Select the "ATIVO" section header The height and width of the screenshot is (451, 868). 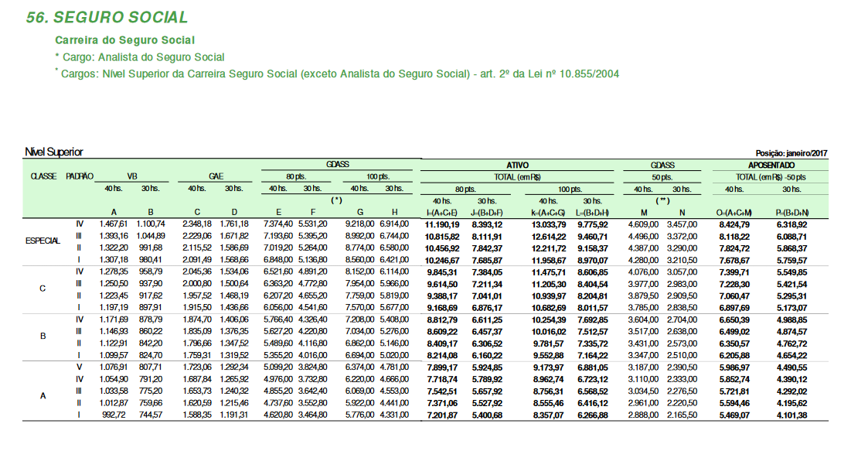(517, 165)
